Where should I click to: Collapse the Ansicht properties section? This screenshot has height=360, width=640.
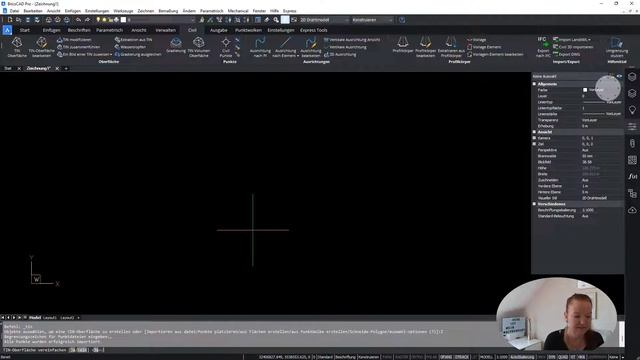coord(534,132)
